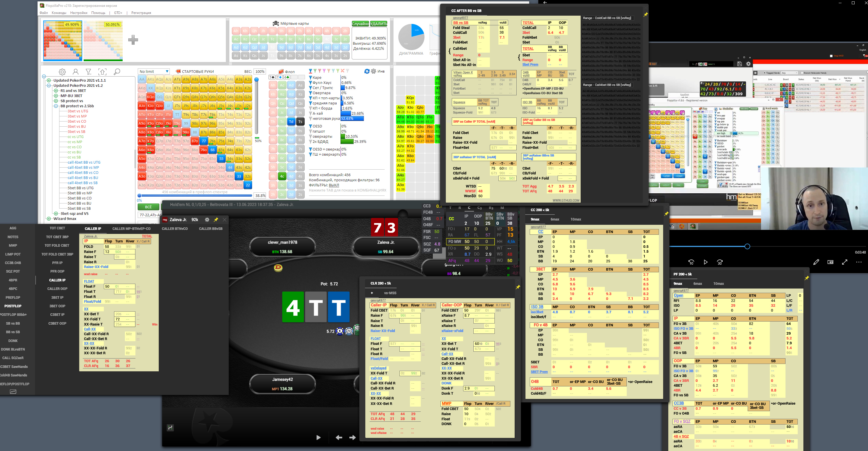Click the ВЫКЛ filters link
Viewport: 868px width, 451px height.
(334, 185)
